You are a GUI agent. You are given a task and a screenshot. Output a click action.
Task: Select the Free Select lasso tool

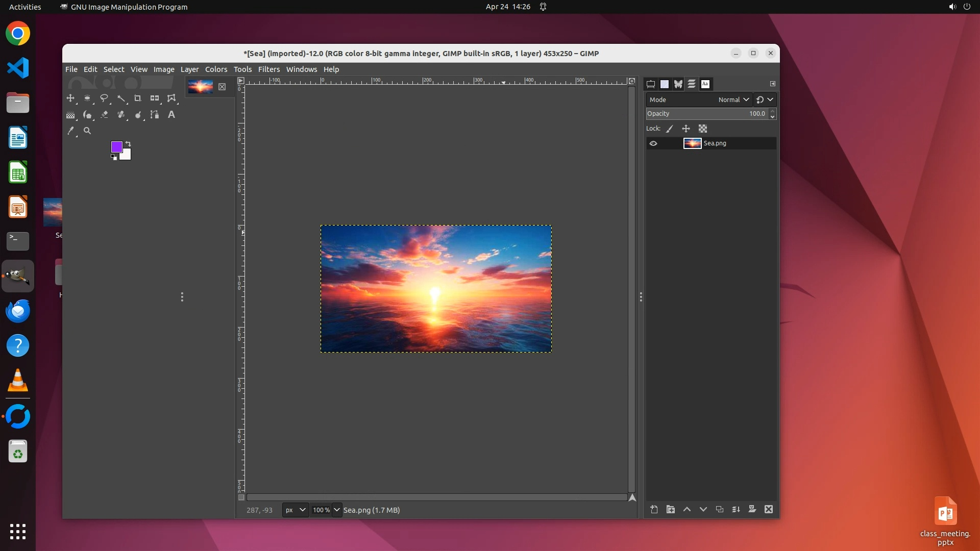coord(104,98)
